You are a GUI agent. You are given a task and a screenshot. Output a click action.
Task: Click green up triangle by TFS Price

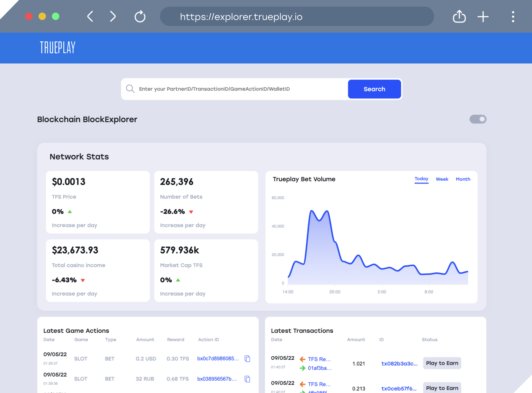70,212
